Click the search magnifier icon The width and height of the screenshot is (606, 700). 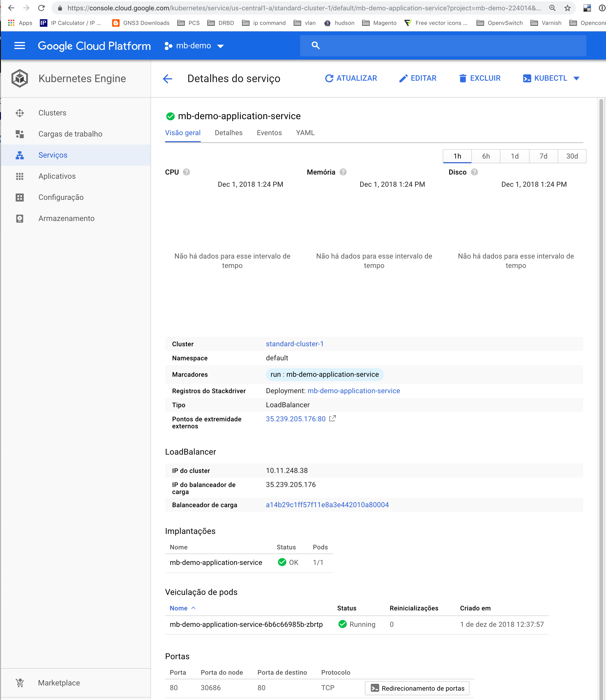(x=315, y=46)
